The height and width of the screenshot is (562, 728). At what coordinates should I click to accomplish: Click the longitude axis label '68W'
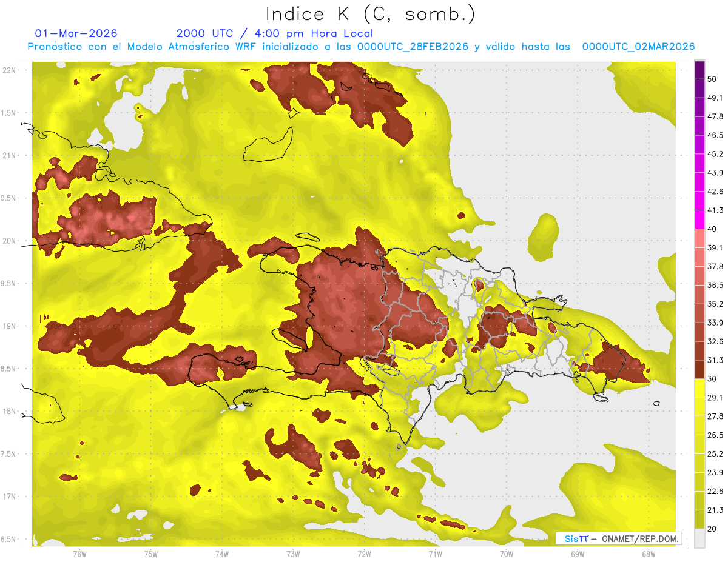[649, 554]
